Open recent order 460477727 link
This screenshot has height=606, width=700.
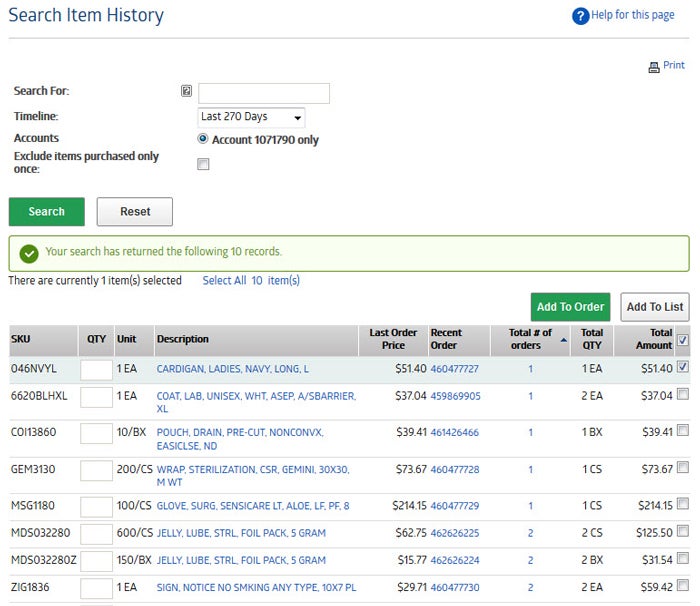(x=454, y=369)
